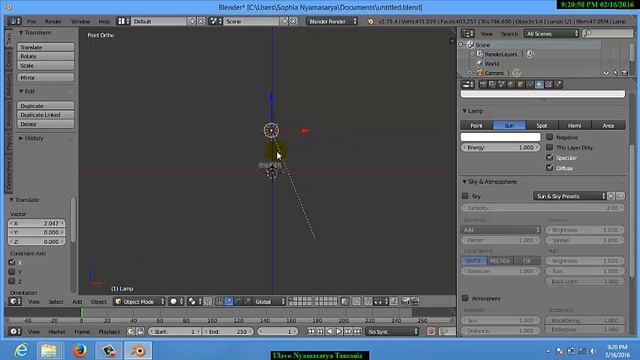This screenshot has height=360, width=640.
Task: Uncheck the X constraint axis checkbox
Action: pos(12,262)
